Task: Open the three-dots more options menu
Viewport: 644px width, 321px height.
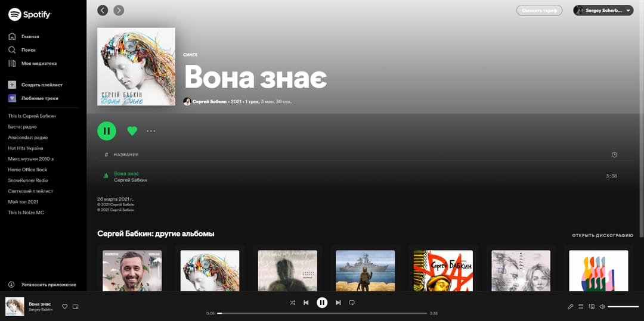Action: coord(151,131)
